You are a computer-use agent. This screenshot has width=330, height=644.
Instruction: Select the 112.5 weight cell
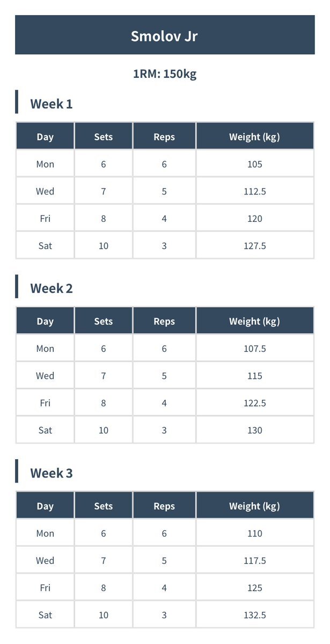click(x=255, y=191)
